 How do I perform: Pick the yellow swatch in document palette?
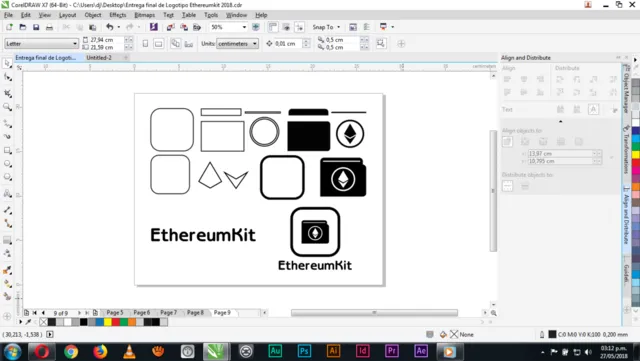click(x=107, y=322)
